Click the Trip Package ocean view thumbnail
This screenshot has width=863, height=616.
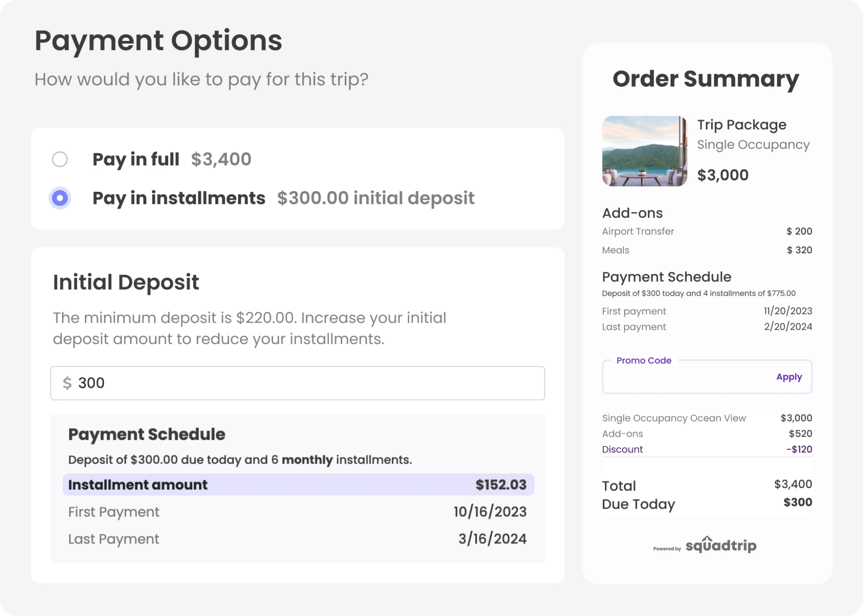click(645, 151)
